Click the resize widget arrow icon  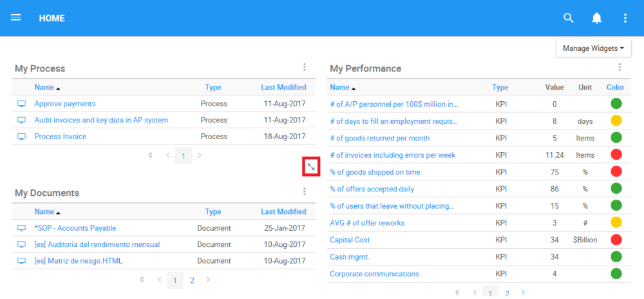tap(311, 167)
